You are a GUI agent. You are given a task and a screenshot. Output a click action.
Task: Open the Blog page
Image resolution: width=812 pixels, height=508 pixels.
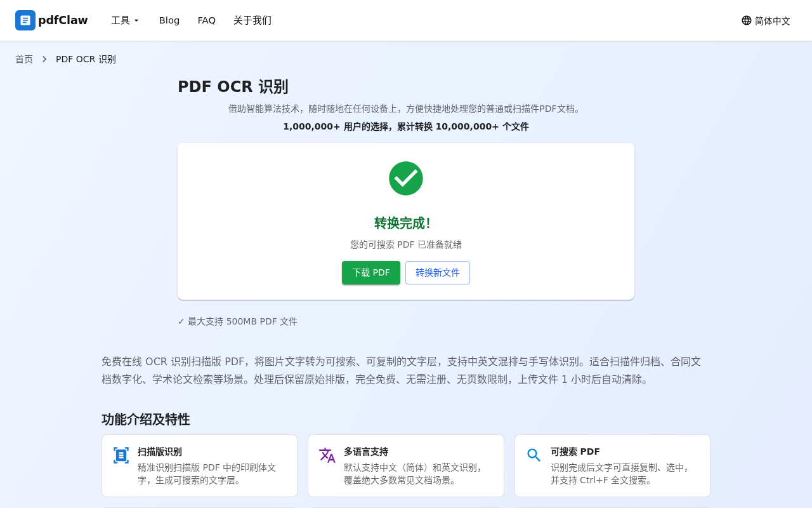(169, 20)
